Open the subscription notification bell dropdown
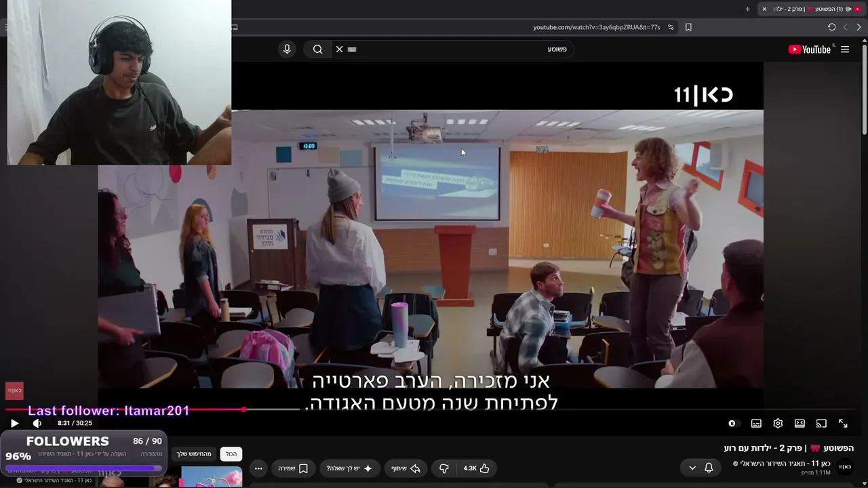 click(701, 468)
